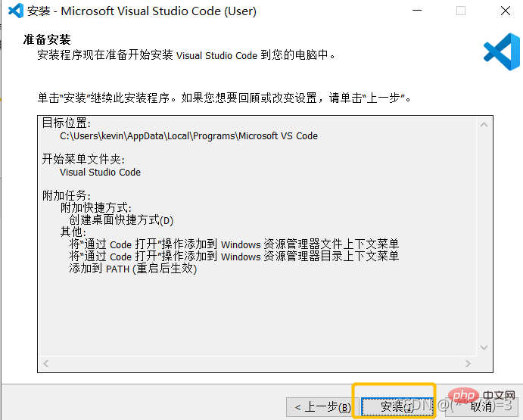The height and width of the screenshot is (420, 523).
Task: Click the line ending 资源管理器文件上下文菜单
Action: pos(234,244)
